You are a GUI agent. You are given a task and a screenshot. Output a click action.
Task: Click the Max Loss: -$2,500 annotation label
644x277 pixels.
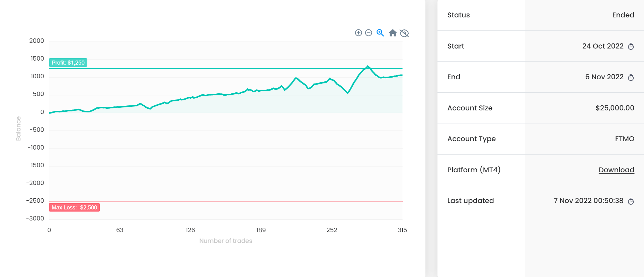pyautogui.click(x=74, y=207)
